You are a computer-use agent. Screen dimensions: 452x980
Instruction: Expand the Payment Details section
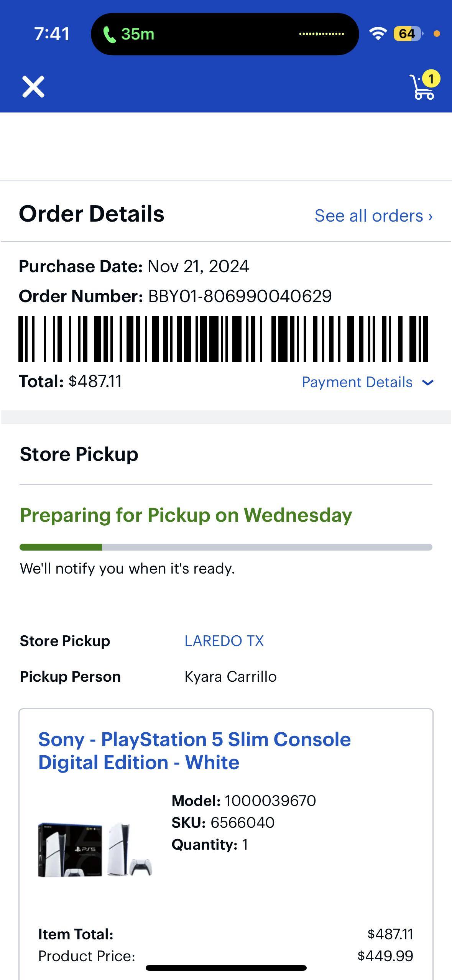pos(357,382)
